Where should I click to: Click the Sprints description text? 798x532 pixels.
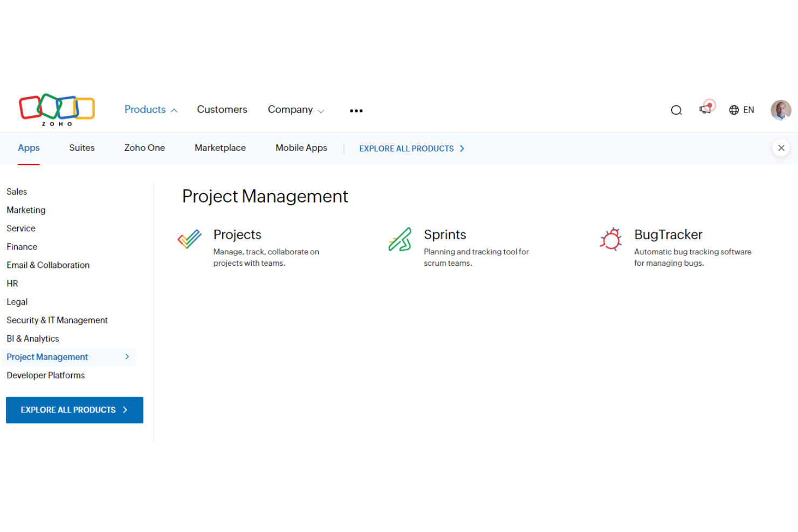point(476,257)
